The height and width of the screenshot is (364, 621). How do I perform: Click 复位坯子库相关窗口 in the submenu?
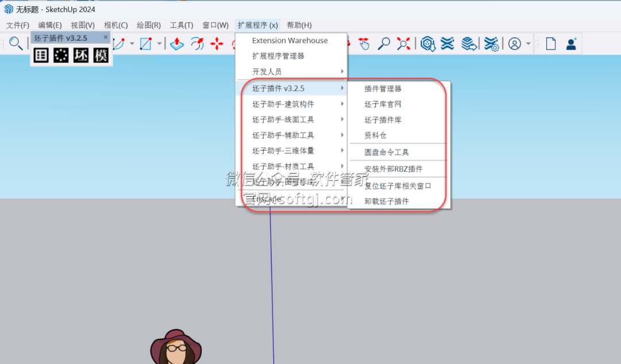click(399, 186)
